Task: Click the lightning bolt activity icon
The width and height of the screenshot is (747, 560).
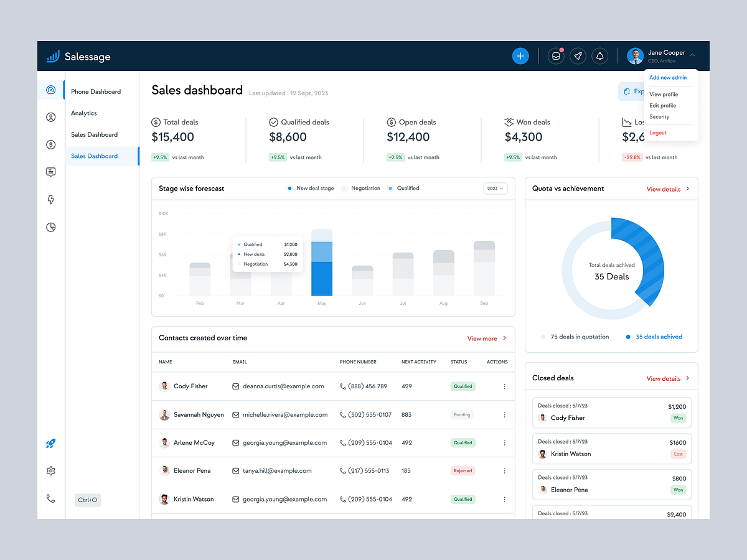Action: point(50,199)
